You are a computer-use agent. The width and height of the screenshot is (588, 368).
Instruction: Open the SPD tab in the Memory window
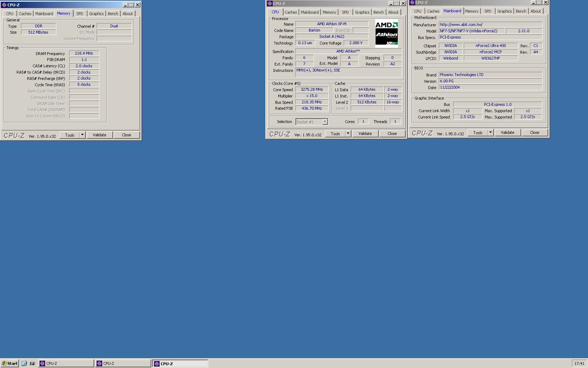[80, 14]
